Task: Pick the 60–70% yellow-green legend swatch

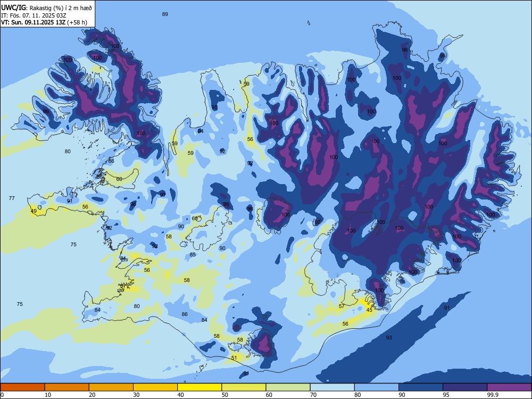Action: point(288,387)
